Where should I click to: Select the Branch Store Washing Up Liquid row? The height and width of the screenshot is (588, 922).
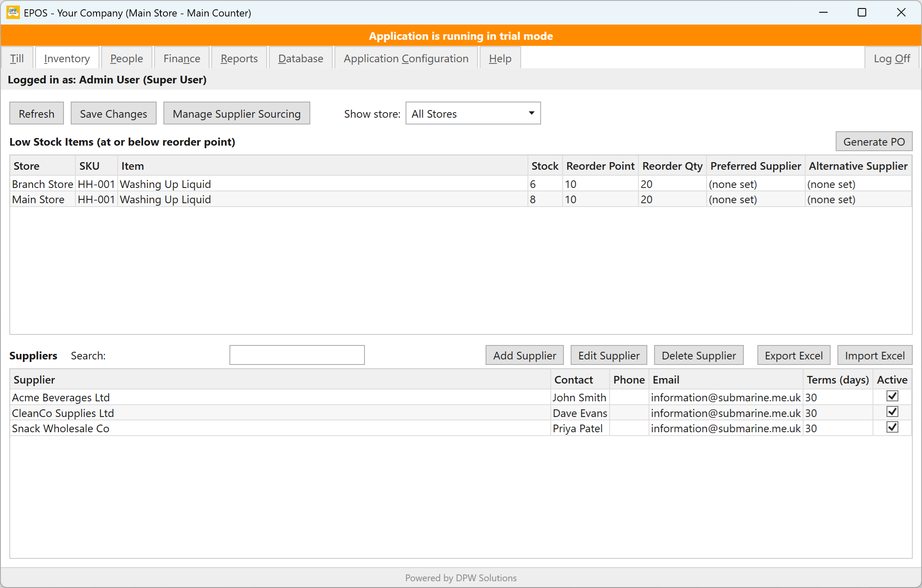tap(461, 184)
